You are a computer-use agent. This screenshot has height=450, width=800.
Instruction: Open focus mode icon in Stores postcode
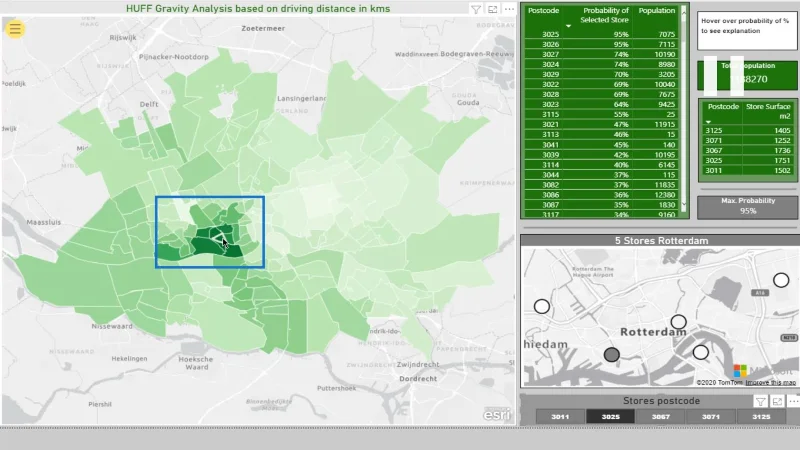[x=777, y=402]
